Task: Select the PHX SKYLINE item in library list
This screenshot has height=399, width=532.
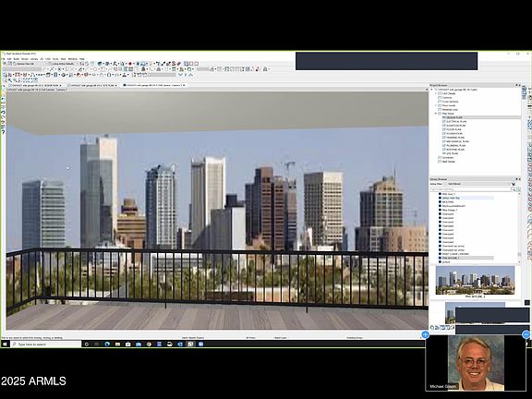Action: pyautogui.click(x=451, y=259)
